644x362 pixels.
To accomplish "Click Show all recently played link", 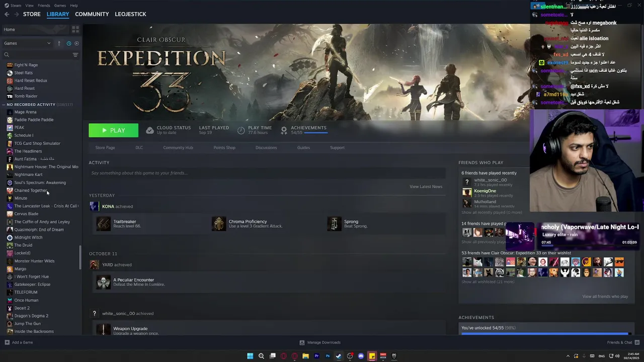I will 492,212.
